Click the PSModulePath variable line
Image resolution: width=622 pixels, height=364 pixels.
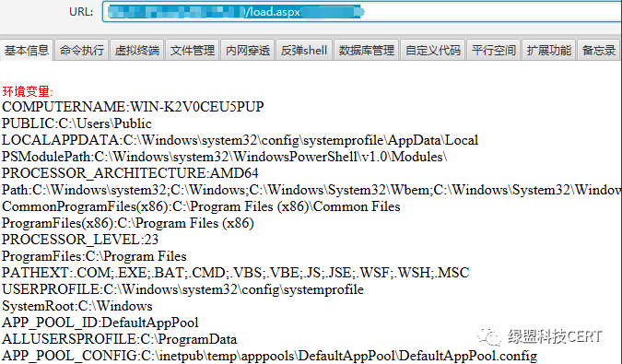225,157
